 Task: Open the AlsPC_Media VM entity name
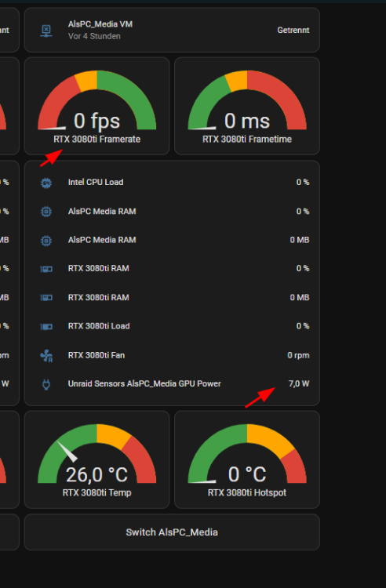pos(100,24)
